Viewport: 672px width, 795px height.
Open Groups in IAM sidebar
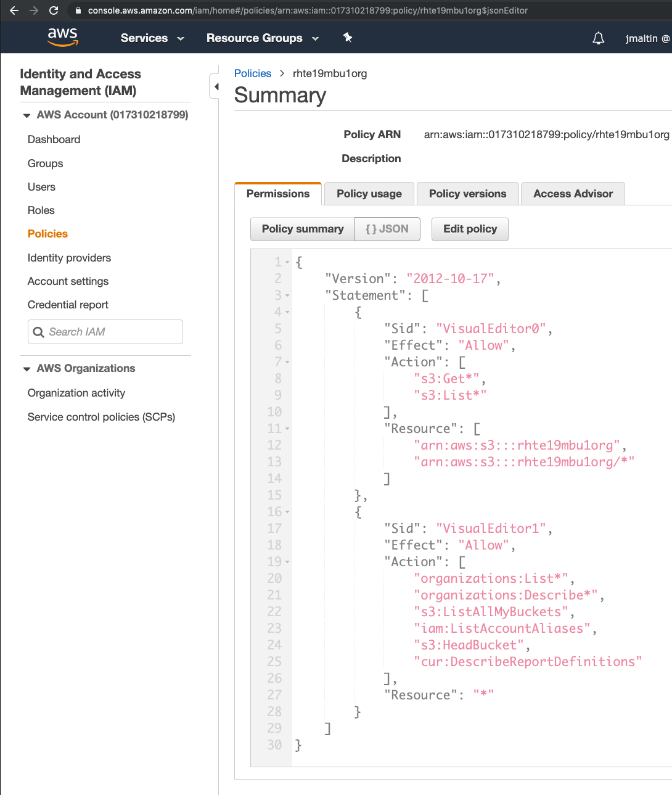tap(46, 163)
